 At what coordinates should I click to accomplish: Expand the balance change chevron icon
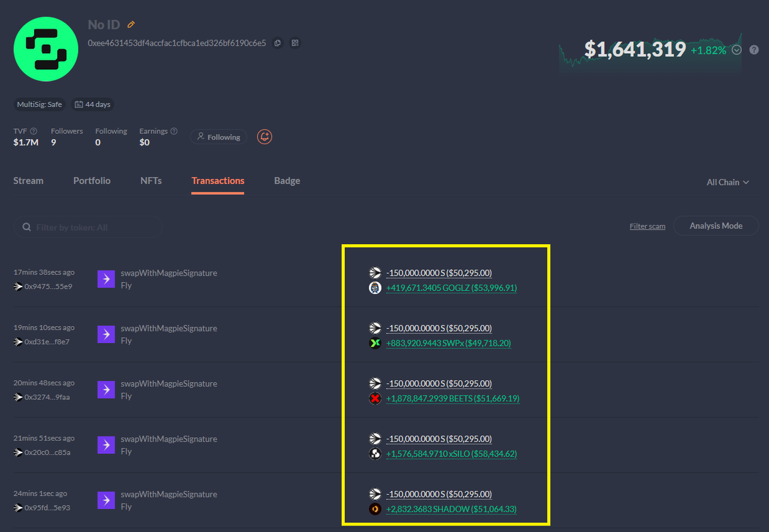(x=737, y=49)
